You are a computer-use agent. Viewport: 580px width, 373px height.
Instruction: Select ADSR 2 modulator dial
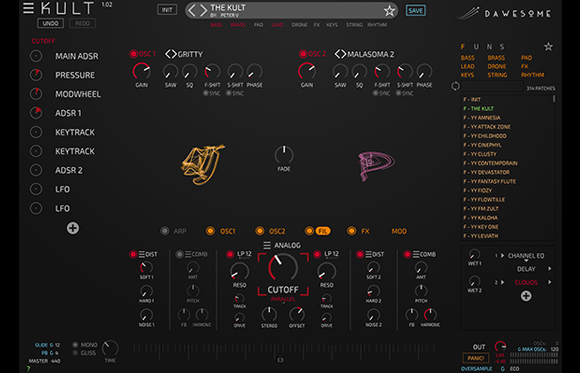click(36, 170)
